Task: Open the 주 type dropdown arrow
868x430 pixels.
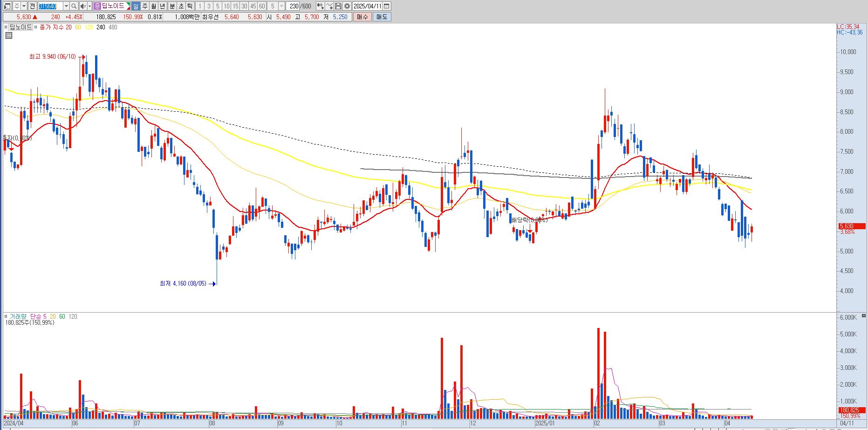Action: [24, 6]
